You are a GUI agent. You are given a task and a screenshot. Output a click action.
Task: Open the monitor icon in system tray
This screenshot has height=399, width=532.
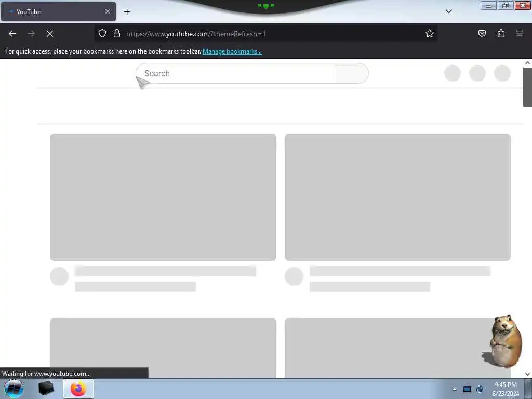click(x=467, y=389)
